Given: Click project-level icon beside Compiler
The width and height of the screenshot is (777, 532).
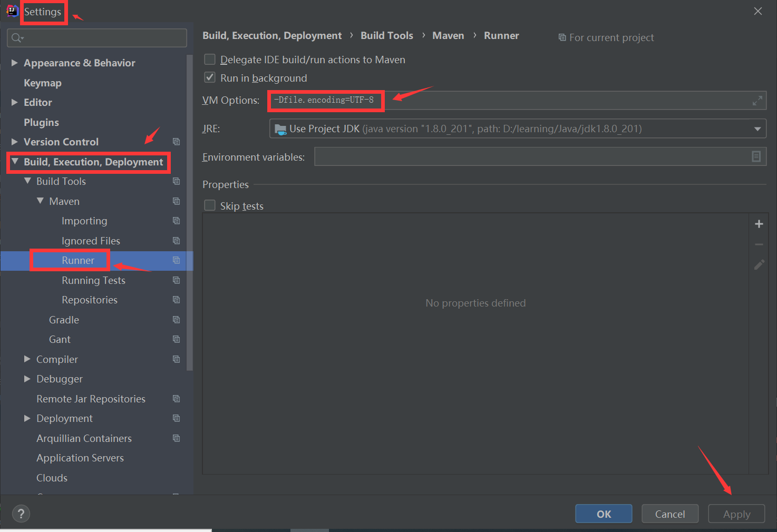Looking at the screenshot, I should (x=176, y=359).
